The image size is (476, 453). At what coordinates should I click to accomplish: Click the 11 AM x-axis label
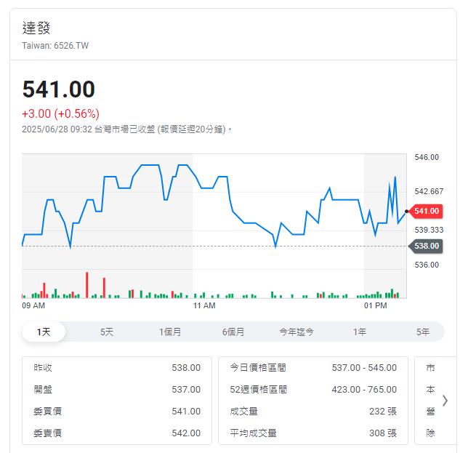(204, 305)
